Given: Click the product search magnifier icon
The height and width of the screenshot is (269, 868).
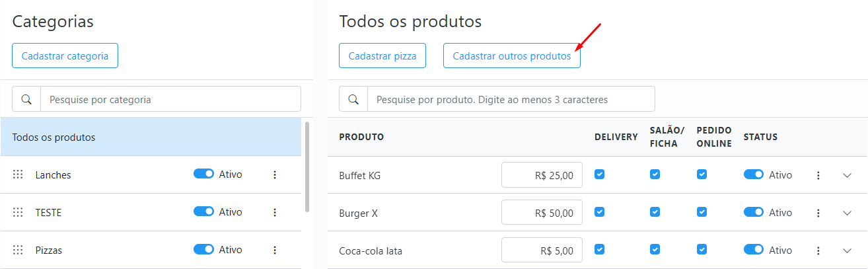Looking at the screenshot, I should coord(353,99).
